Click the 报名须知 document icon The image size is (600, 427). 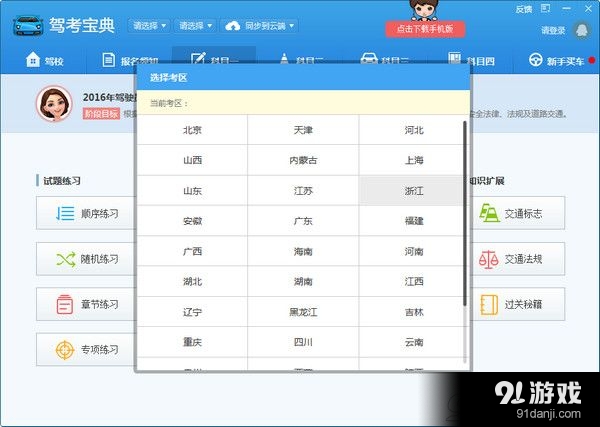point(108,60)
